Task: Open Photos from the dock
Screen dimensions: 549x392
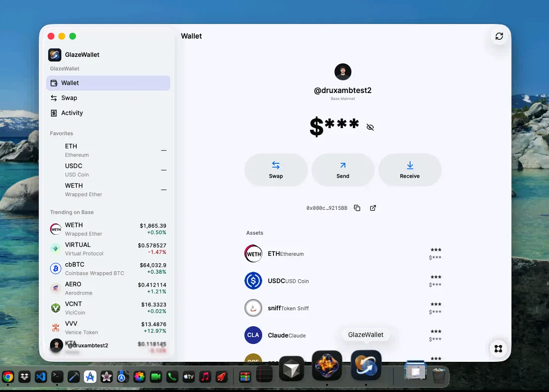Action: pos(139,377)
